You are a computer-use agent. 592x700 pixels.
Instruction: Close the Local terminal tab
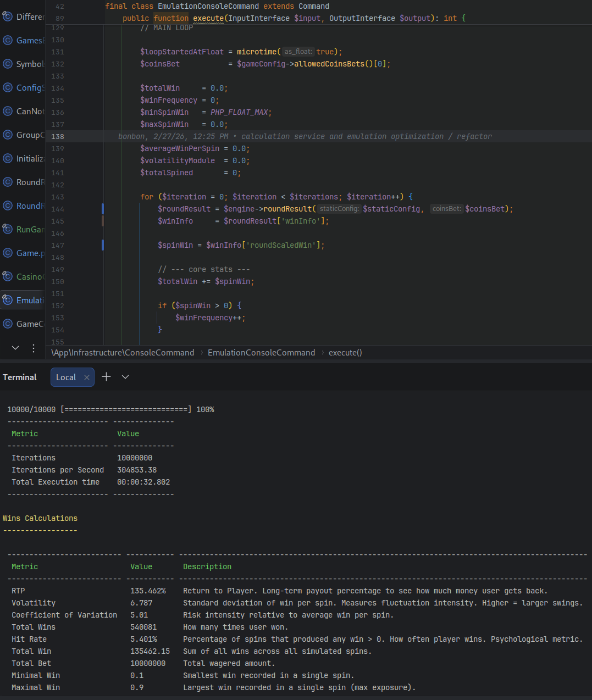[x=86, y=377]
